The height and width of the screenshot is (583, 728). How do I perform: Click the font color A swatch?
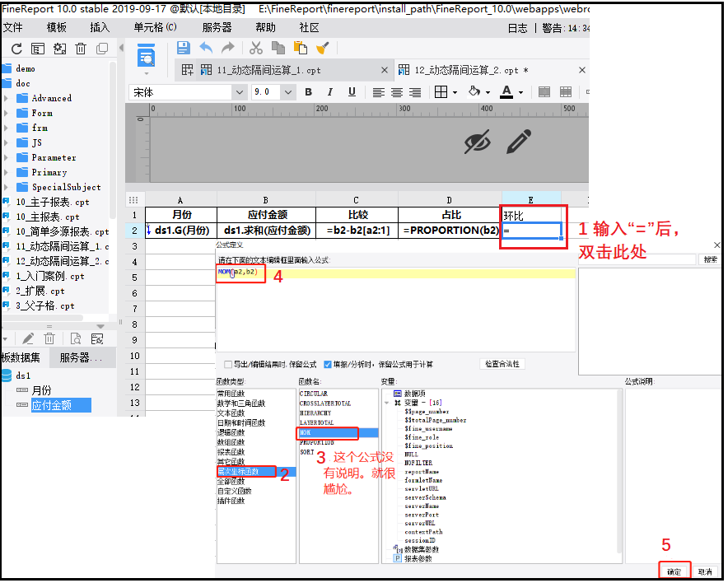click(x=506, y=92)
